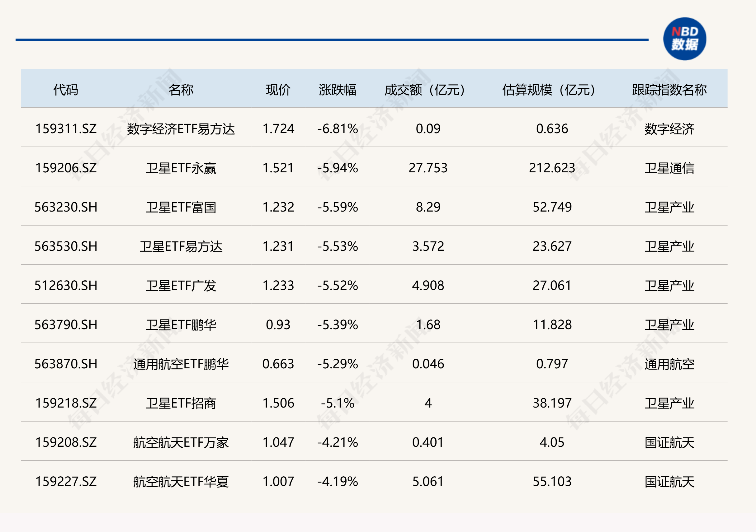Click price value 1.007
Image resolution: width=756 pixels, height=532 pixels.
pos(278,481)
